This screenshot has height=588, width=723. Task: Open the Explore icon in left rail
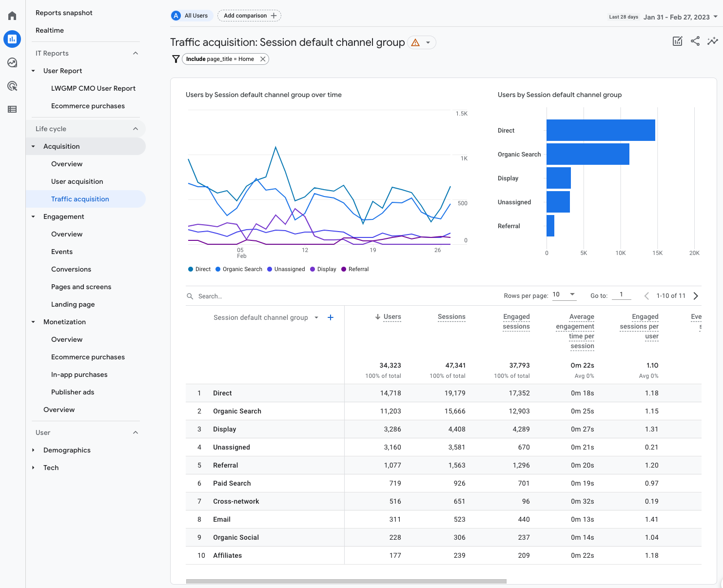click(x=12, y=62)
